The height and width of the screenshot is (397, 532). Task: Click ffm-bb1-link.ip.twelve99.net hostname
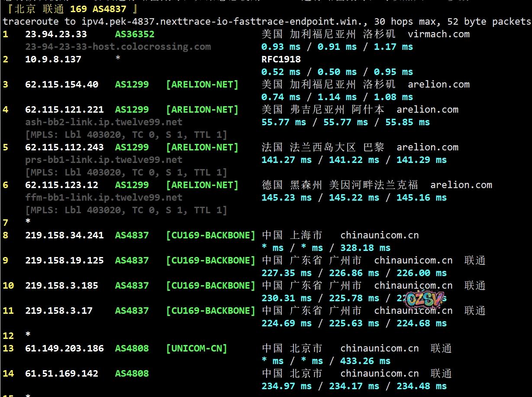tap(103, 198)
